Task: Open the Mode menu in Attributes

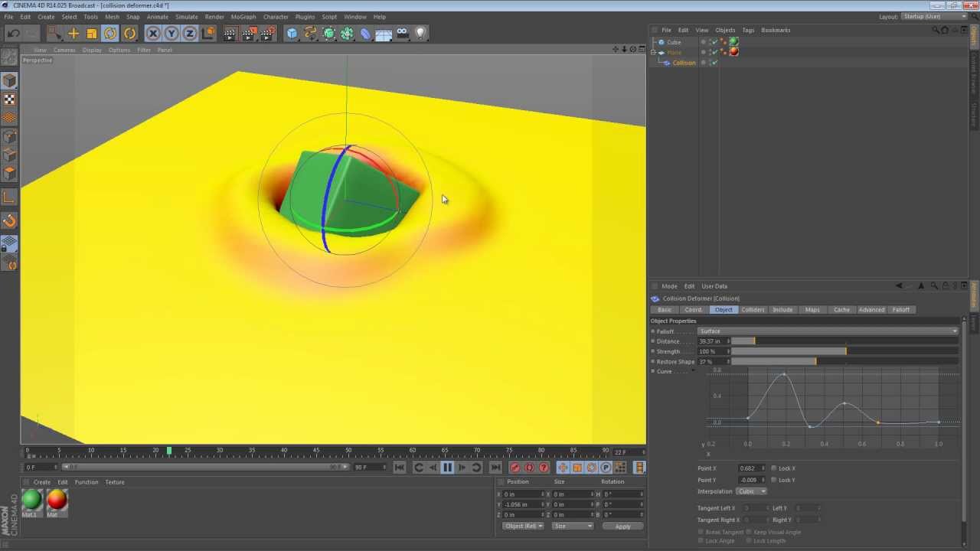Action: pos(669,286)
